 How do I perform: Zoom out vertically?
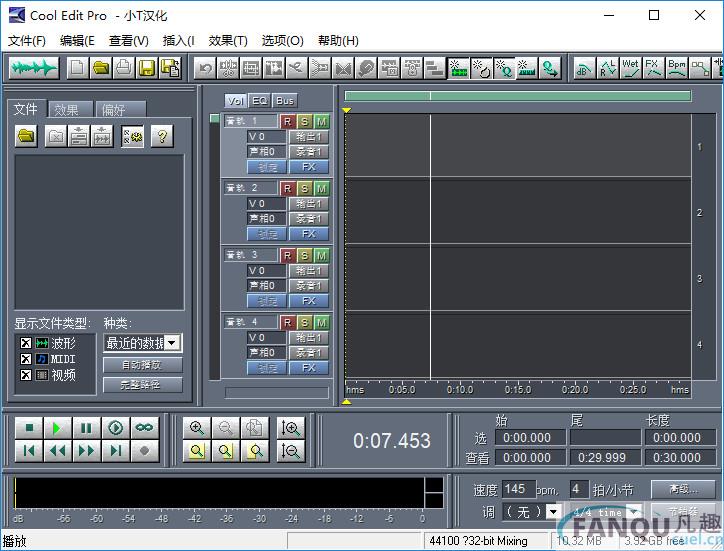coord(291,451)
